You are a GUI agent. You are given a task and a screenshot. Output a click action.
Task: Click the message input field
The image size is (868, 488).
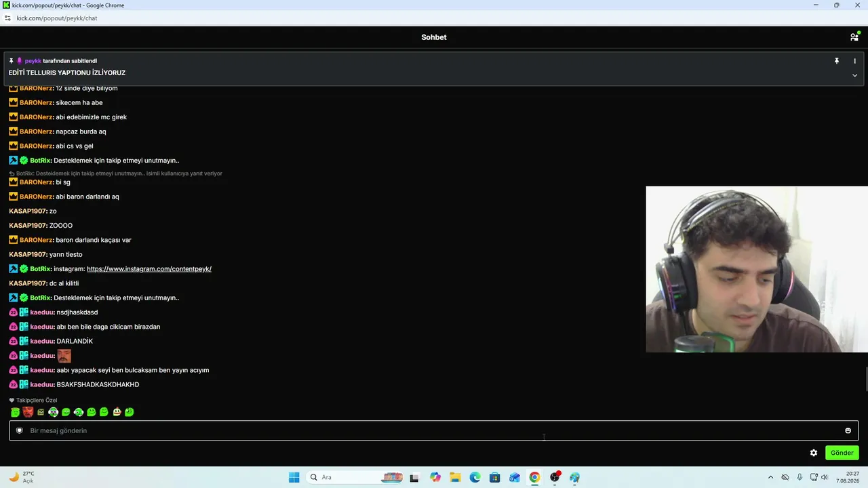[x=434, y=430]
